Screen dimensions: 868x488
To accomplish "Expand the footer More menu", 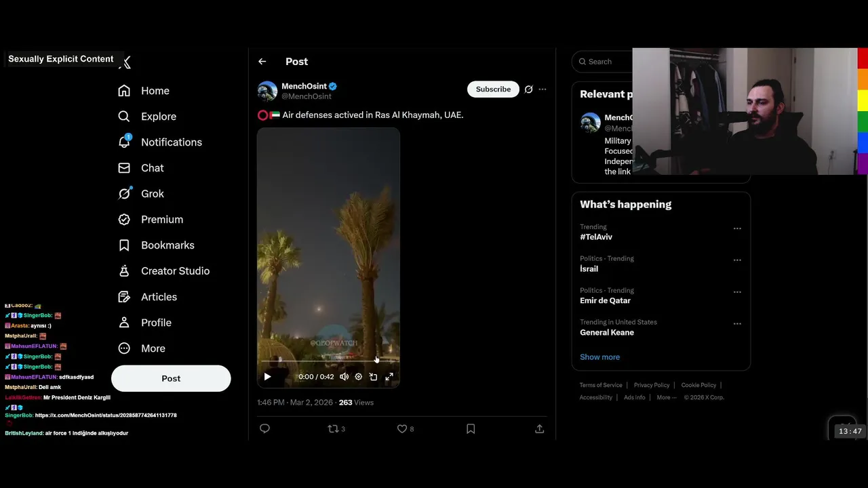I will [x=667, y=398].
